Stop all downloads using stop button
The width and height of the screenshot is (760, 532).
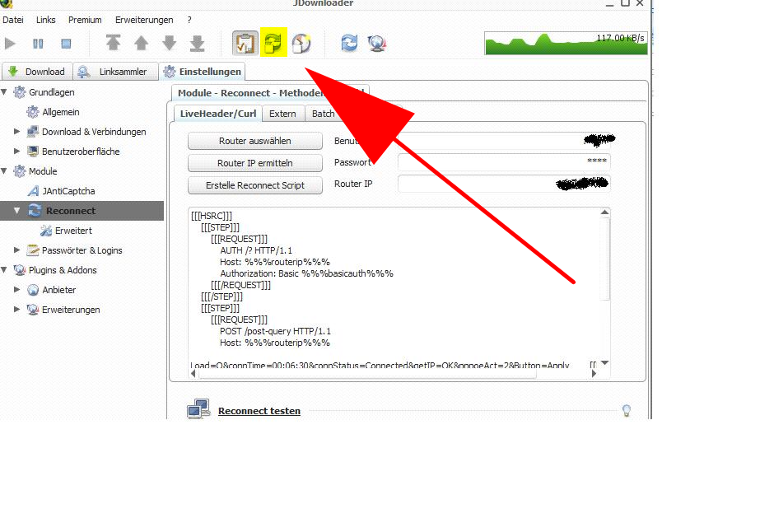pos(67,44)
